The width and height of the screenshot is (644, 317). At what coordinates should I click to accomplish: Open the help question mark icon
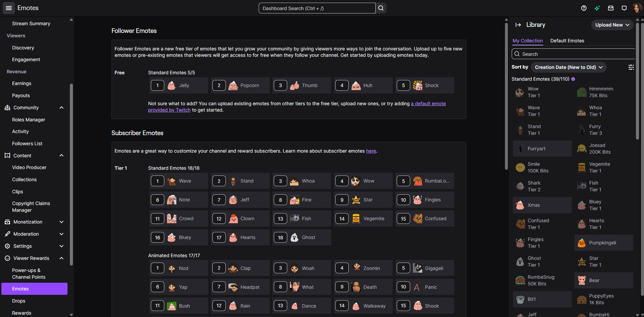(584, 8)
